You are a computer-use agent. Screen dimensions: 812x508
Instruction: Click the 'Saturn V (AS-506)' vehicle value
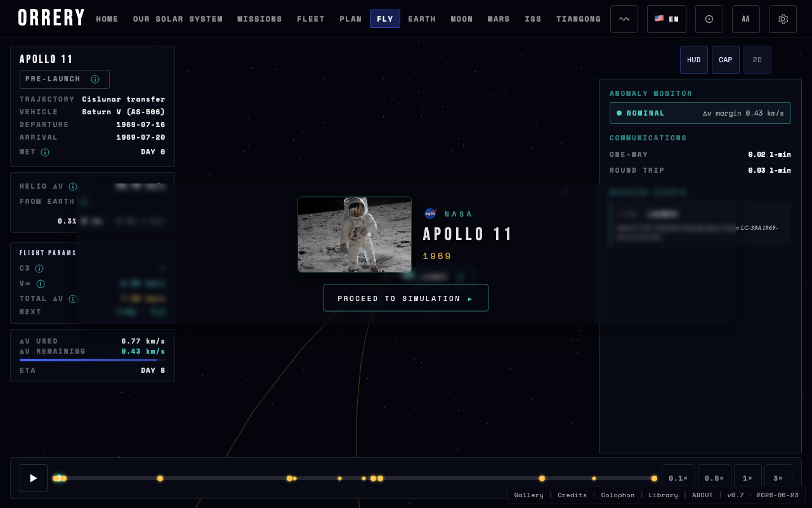[x=124, y=112]
